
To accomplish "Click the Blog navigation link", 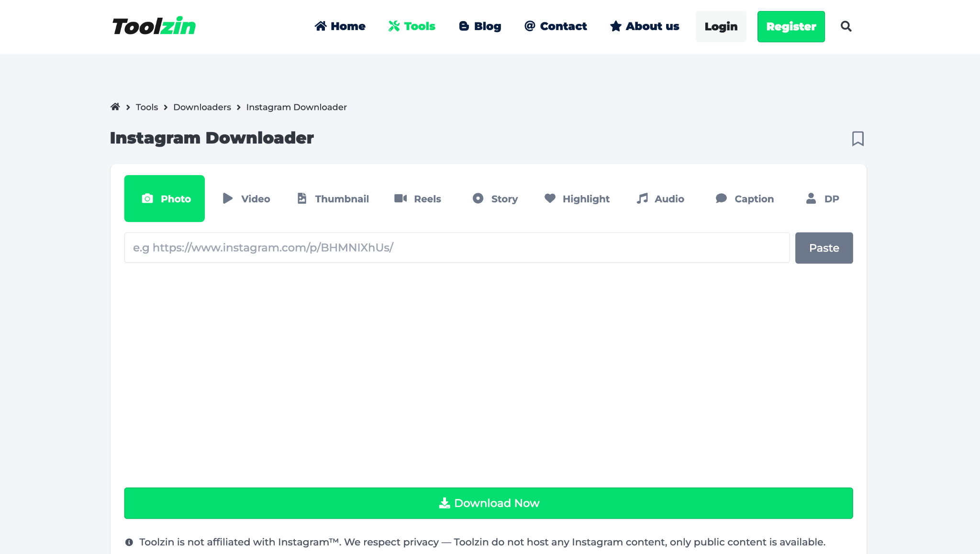I will [480, 26].
